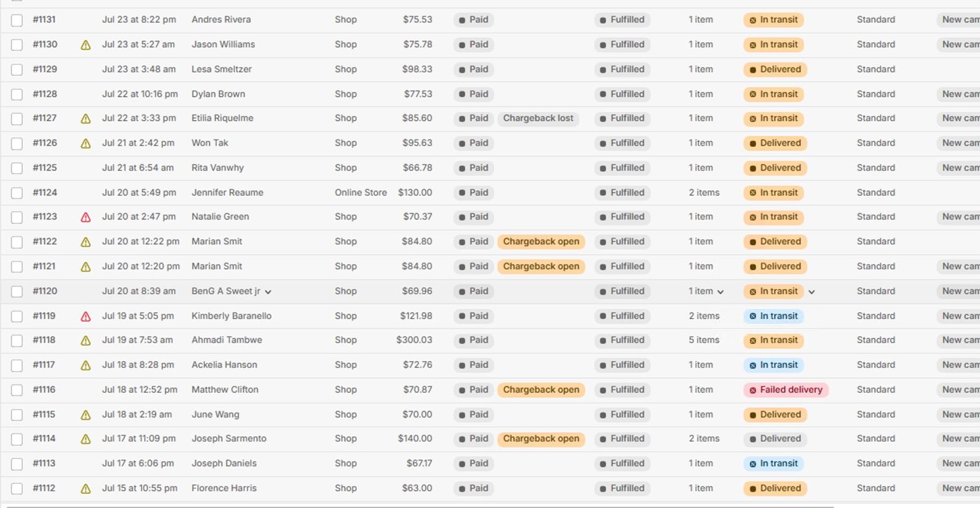Expand the 1 item chevron on order #1120
This screenshot has height=508, width=980.
(x=720, y=292)
